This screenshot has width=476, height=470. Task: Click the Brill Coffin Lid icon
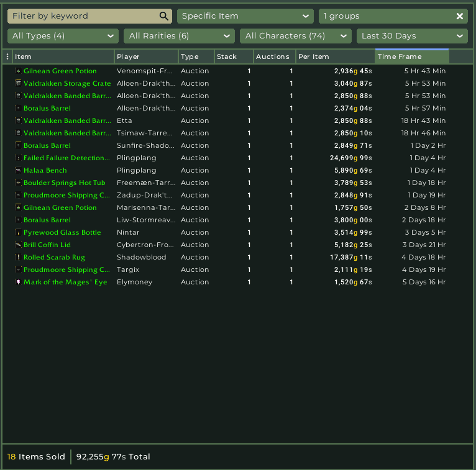(18, 245)
